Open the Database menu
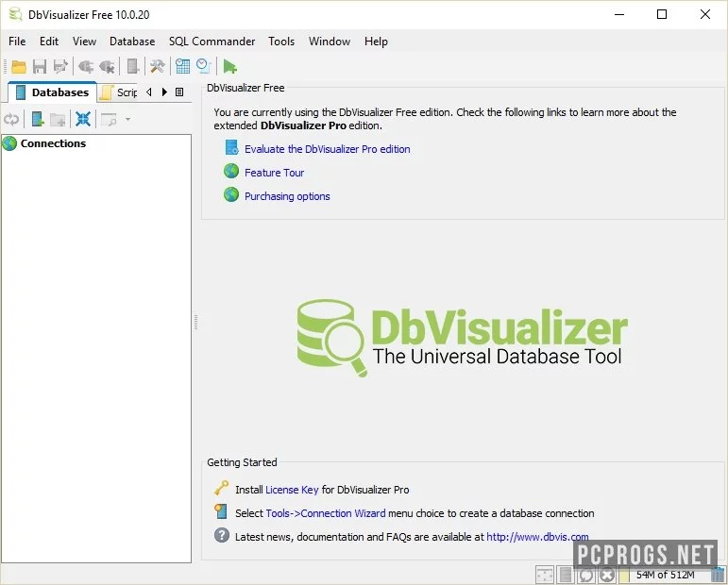728x585 pixels. coord(132,42)
